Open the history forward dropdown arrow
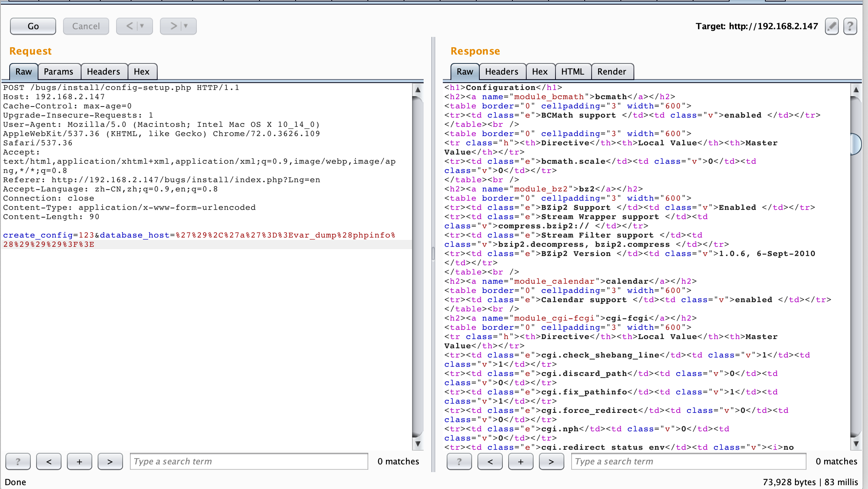The width and height of the screenshot is (868, 489). (x=186, y=26)
